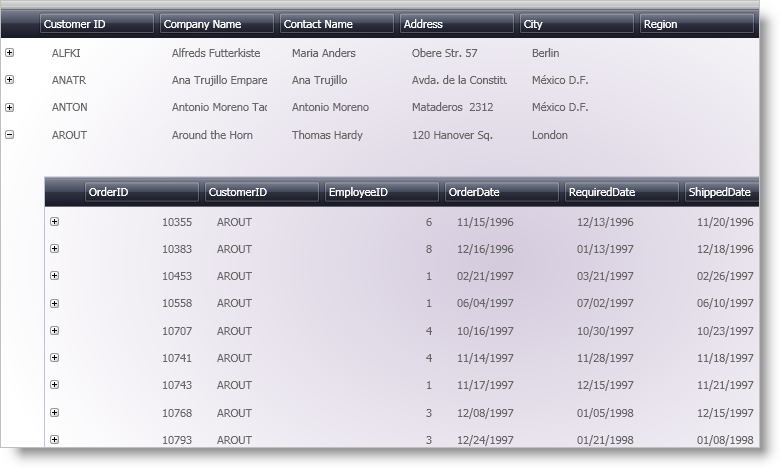Screen dimensions: 780x468
Task: Expand the ANTON customer row
Action: [x=10, y=107]
